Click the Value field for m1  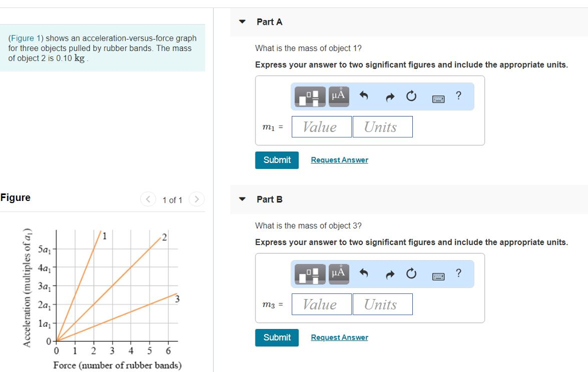coord(321,126)
